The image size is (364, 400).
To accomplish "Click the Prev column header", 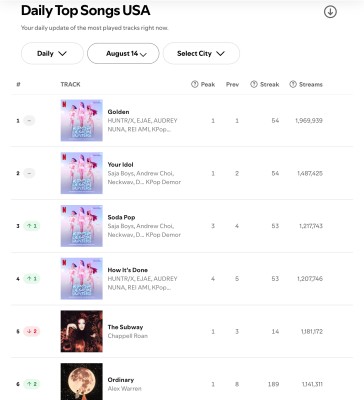I will (x=232, y=85).
